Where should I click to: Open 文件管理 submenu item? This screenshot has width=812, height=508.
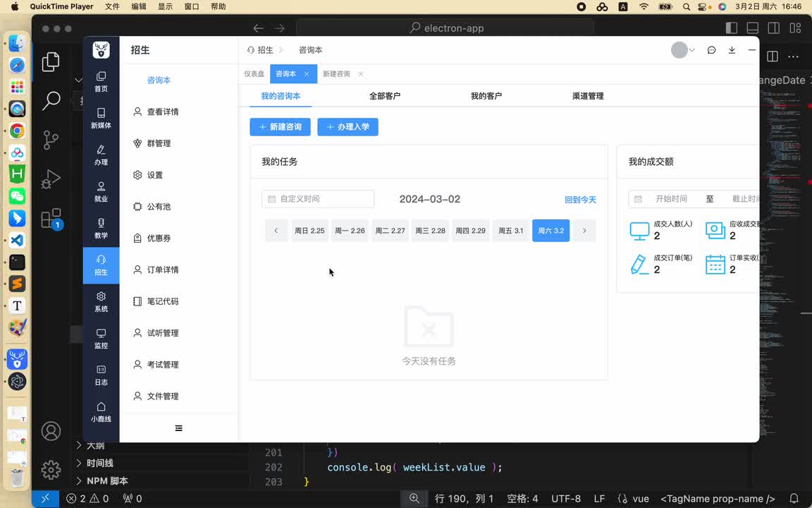click(x=178, y=397)
